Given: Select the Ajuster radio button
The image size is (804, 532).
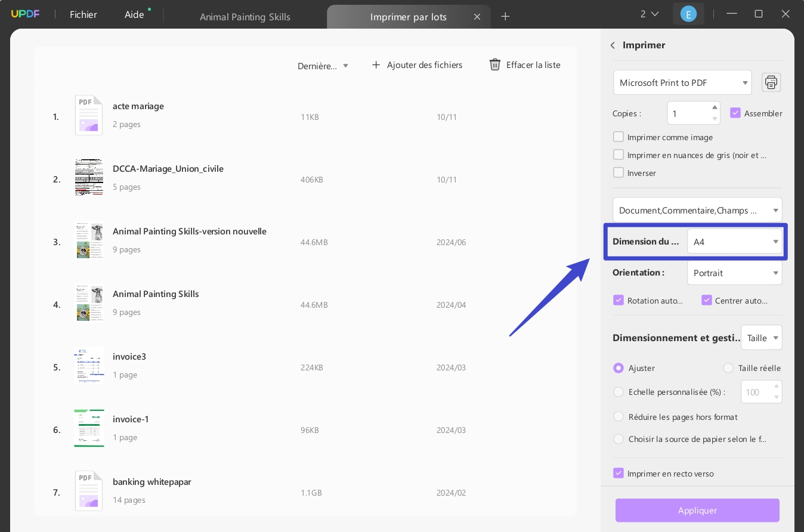Looking at the screenshot, I should coord(619,368).
